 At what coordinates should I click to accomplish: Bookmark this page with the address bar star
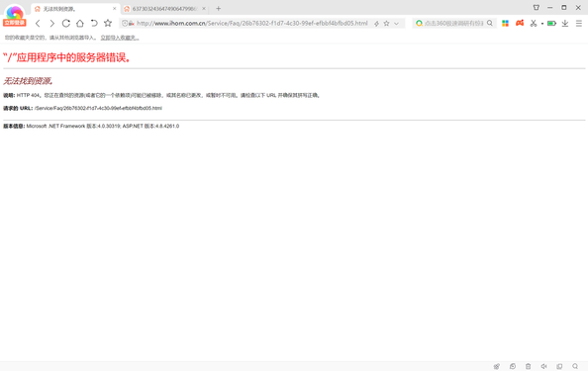[x=387, y=23]
